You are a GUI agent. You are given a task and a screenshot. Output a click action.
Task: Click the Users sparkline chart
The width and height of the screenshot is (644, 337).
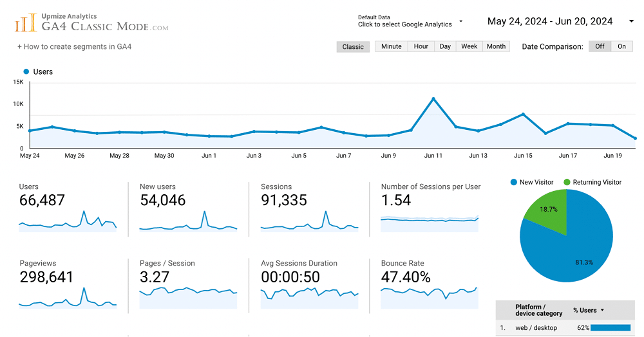(68, 221)
